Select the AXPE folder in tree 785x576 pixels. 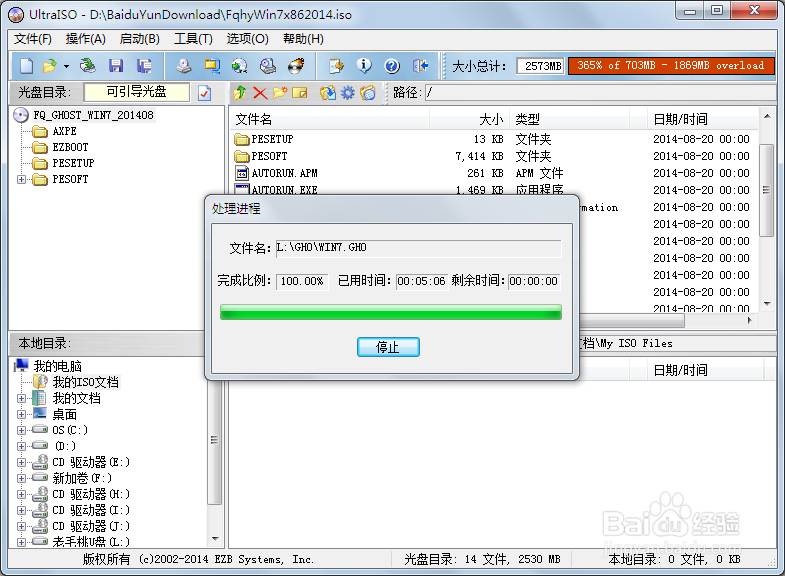[x=65, y=131]
